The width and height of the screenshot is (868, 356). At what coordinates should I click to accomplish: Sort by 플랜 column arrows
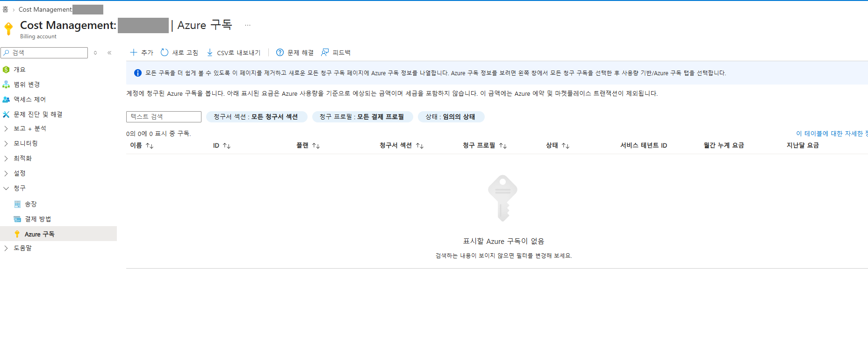316,146
